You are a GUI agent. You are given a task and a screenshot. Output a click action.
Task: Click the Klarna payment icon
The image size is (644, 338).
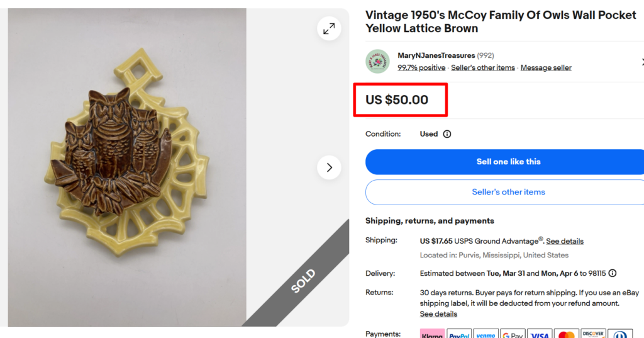point(432,334)
